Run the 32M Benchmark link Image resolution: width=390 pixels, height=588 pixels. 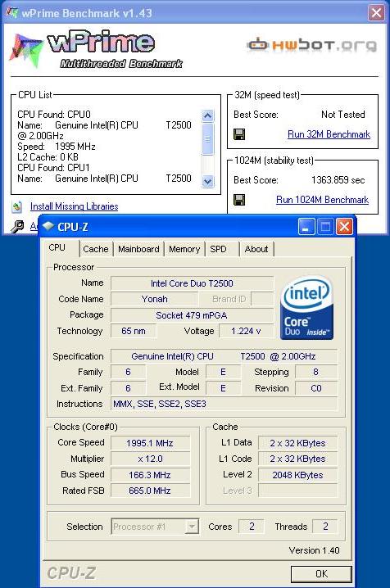click(329, 134)
